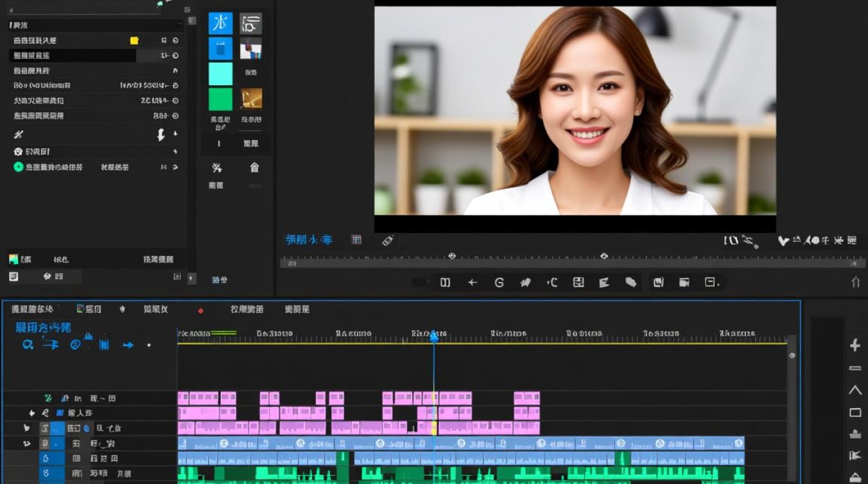Screen dimensions: 868x484
Task: Click the video preview of the smiling woman
Action: click(x=575, y=110)
